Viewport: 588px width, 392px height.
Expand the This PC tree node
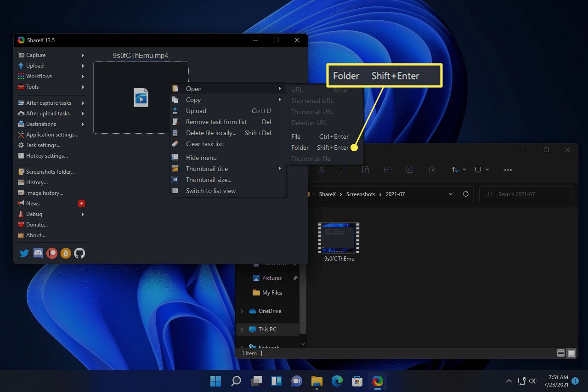(242, 330)
